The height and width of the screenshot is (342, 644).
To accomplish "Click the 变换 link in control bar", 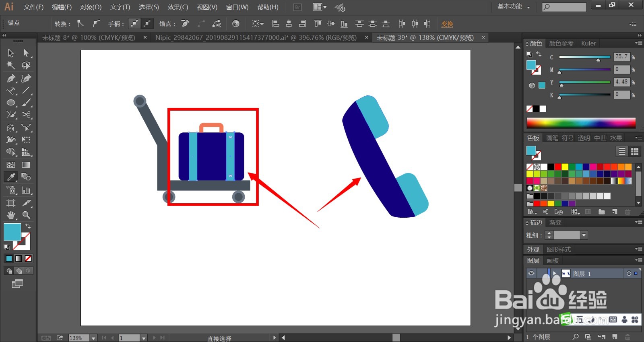I will [447, 24].
